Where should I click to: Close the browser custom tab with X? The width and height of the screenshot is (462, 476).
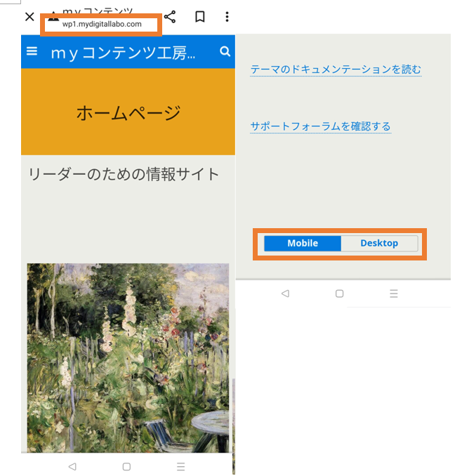29,17
